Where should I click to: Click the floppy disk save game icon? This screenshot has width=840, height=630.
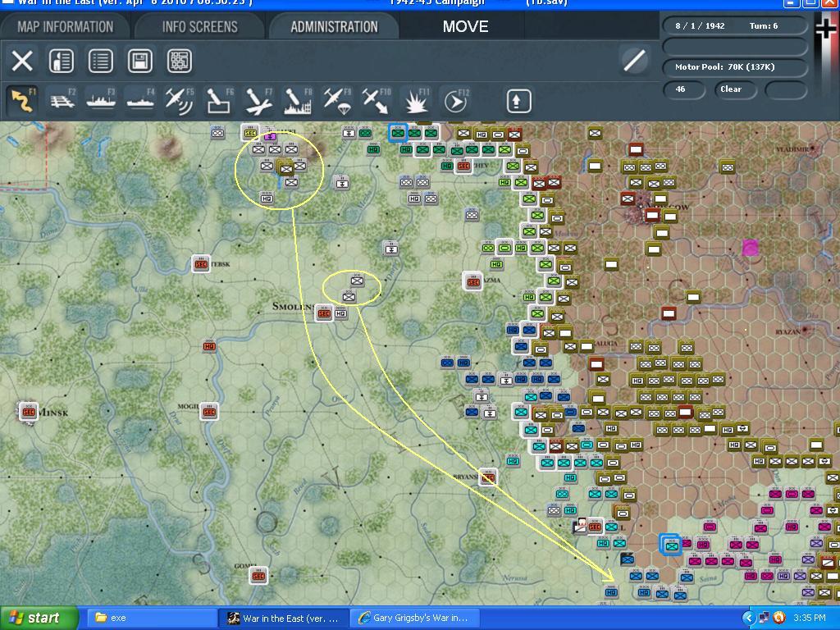pos(139,61)
